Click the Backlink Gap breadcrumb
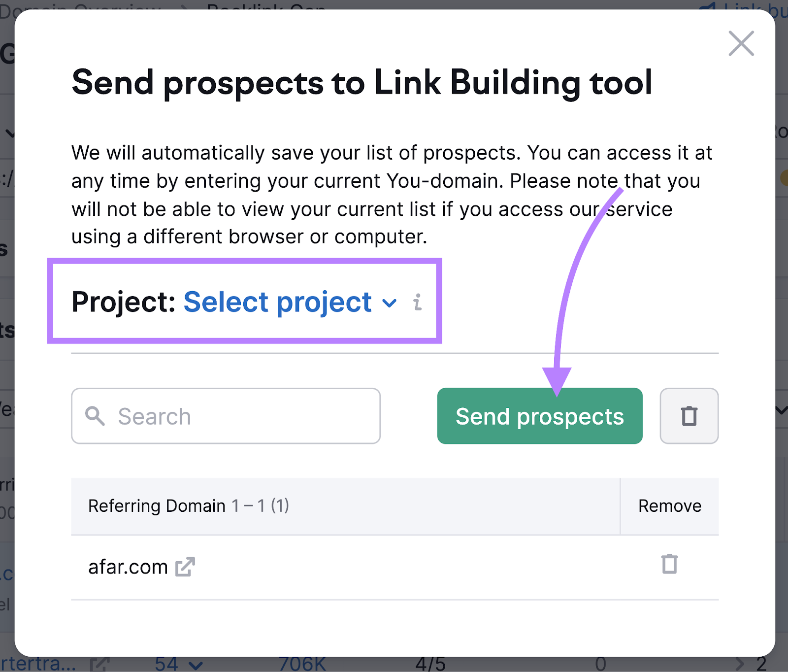This screenshot has height=672, width=788. (266, 5)
